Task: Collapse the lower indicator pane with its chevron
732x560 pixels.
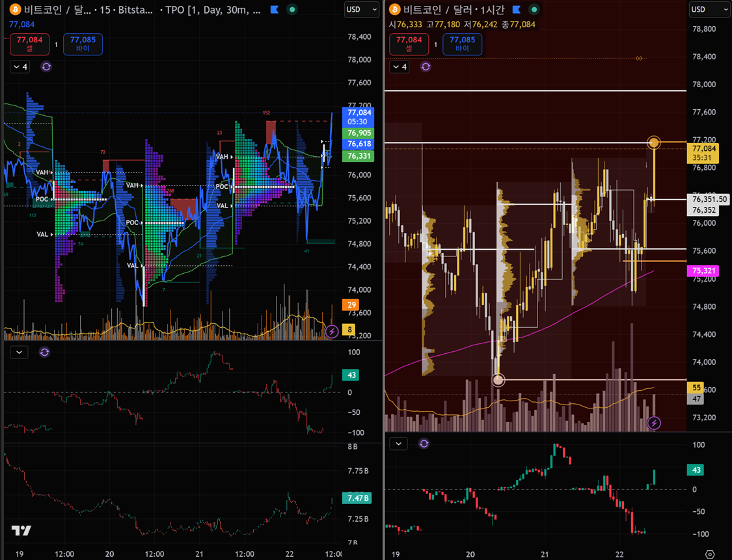Action: click(x=19, y=352)
